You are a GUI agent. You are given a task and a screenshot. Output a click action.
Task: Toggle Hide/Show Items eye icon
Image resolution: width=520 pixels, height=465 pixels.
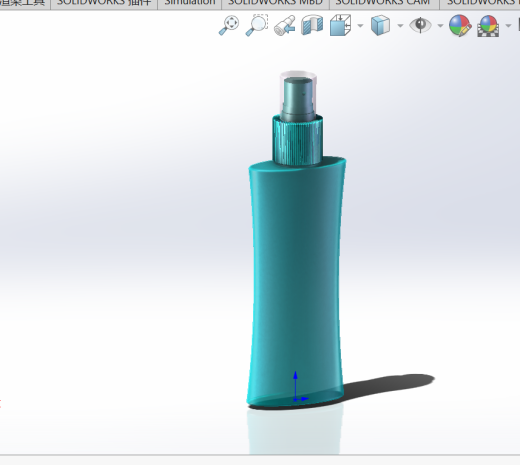point(420,25)
